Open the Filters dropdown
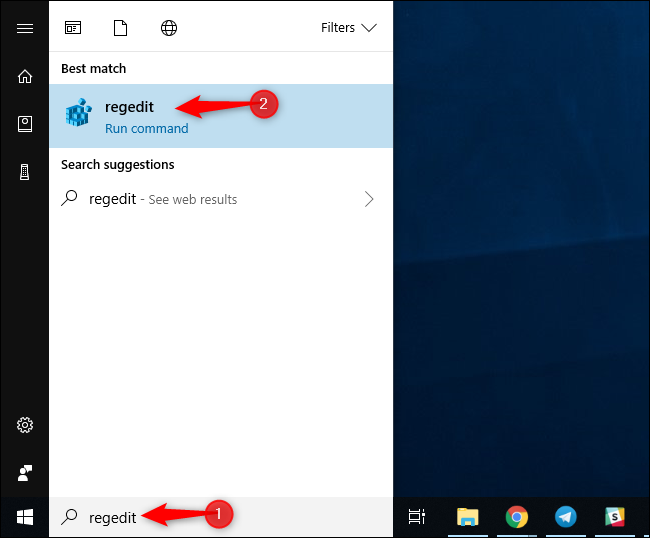The image size is (650, 538). pyautogui.click(x=349, y=28)
